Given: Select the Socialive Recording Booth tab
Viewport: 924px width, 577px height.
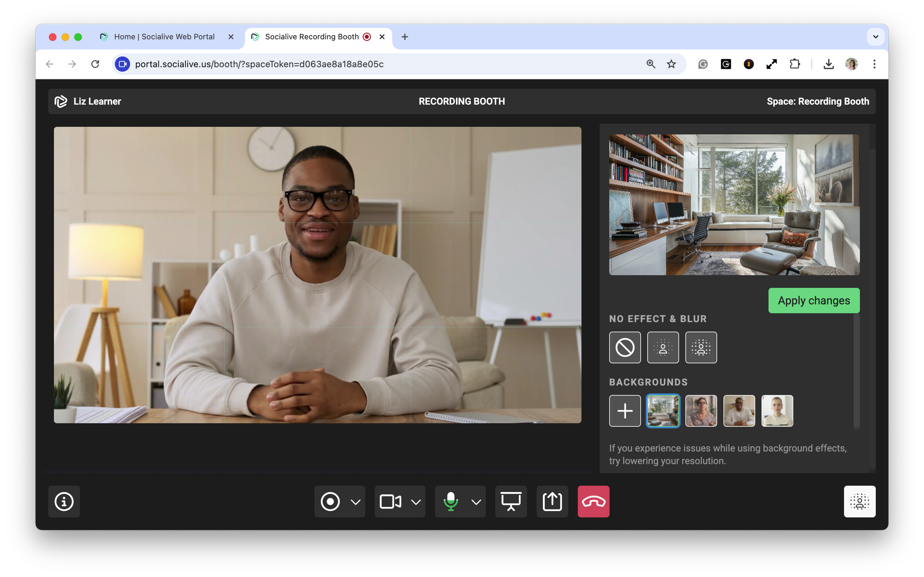Looking at the screenshot, I should pos(312,37).
